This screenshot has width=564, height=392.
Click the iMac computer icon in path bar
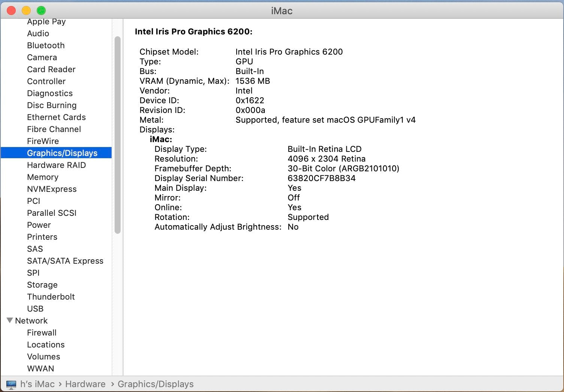[11, 384]
